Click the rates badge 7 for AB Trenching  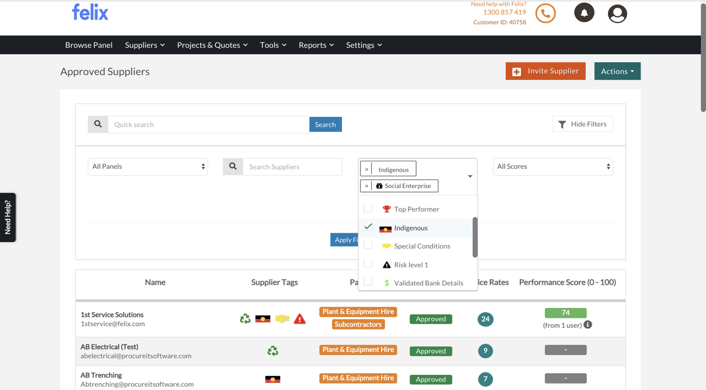[x=485, y=379]
